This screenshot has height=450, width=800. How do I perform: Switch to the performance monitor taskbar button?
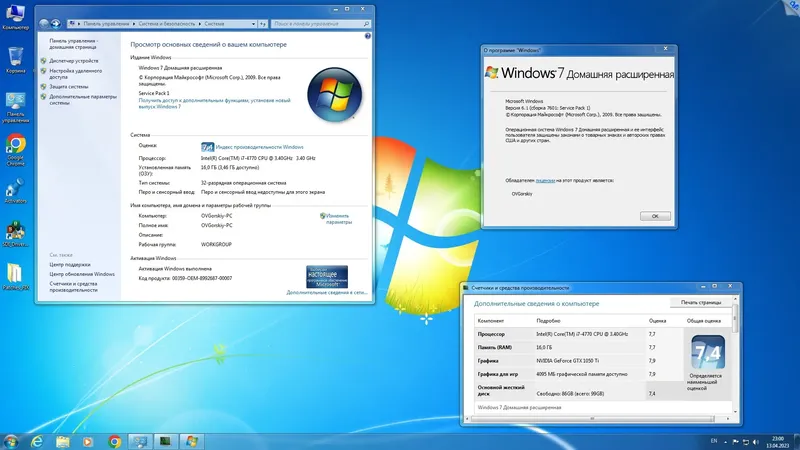pyautogui.click(x=165, y=441)
